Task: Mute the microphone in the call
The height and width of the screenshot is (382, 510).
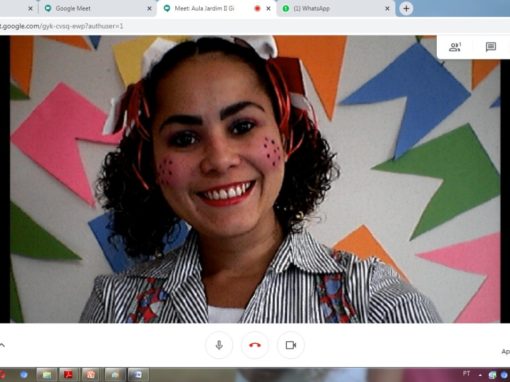Action: 219,345
